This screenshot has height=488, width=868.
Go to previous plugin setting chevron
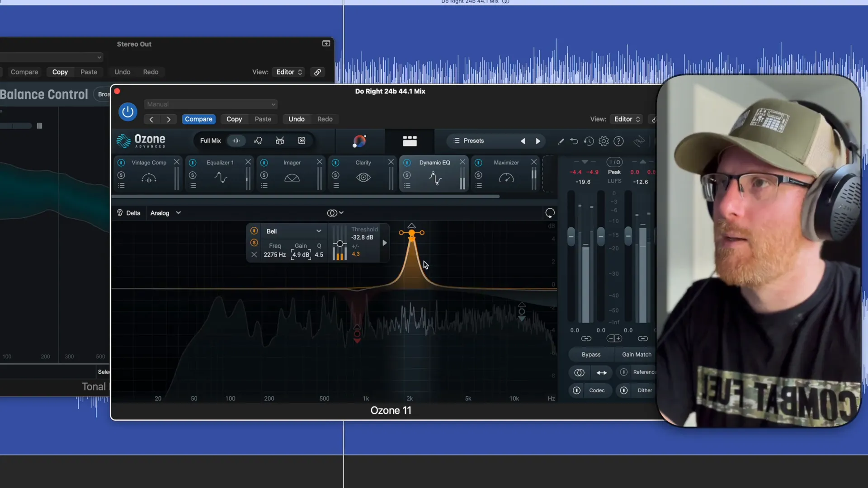[x=151, y=119]
